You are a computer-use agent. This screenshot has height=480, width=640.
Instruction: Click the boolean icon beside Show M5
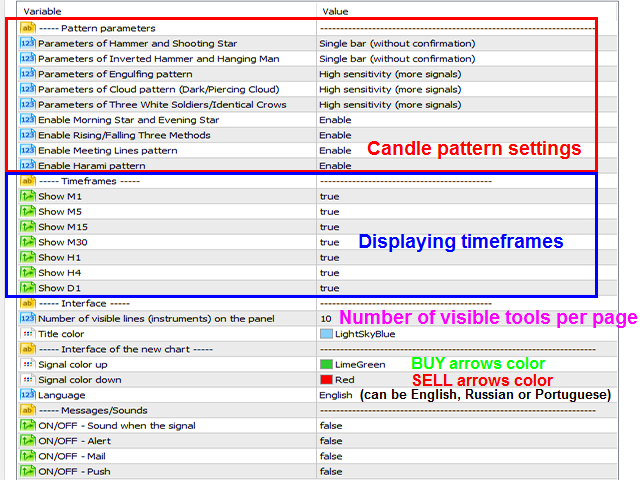(x=27, y=211)
